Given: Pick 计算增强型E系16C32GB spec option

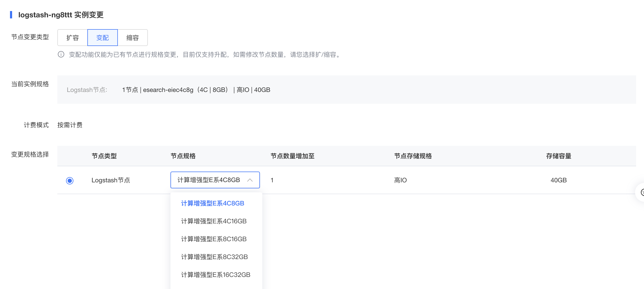Looking at the screenshot, I should pyautogui.click(x=216, y=275).
